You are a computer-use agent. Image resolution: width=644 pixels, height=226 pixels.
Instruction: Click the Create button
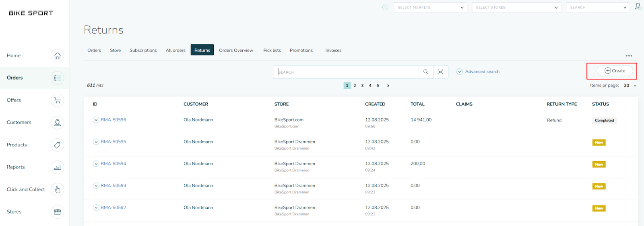[x=615, y=71]
